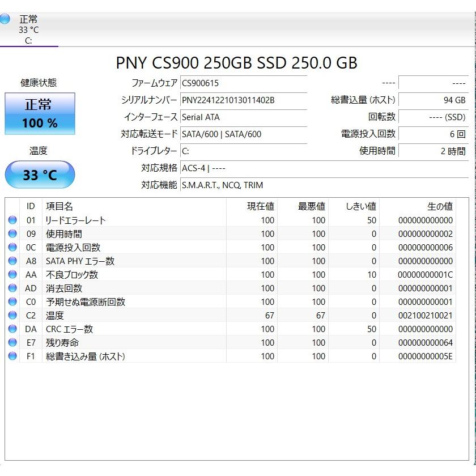This screenshot has height=476, width=476.
Task: Click the ID column header
Action: click(x=31, y=206)
